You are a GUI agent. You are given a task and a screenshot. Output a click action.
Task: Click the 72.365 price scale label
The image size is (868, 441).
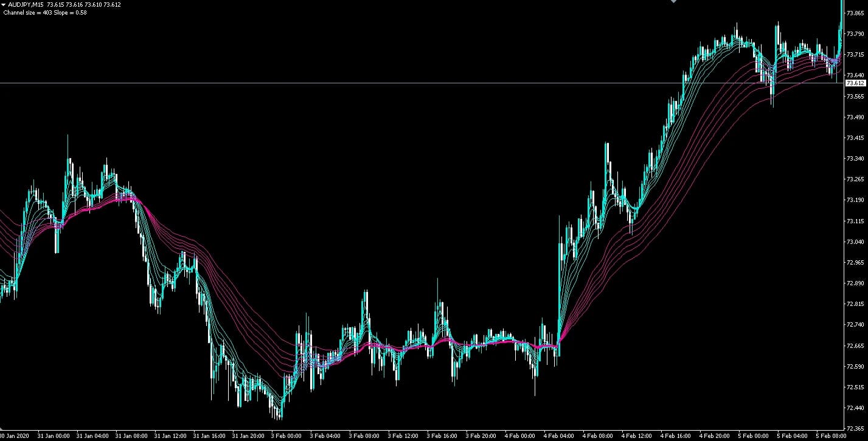click(x=855, y=429)
